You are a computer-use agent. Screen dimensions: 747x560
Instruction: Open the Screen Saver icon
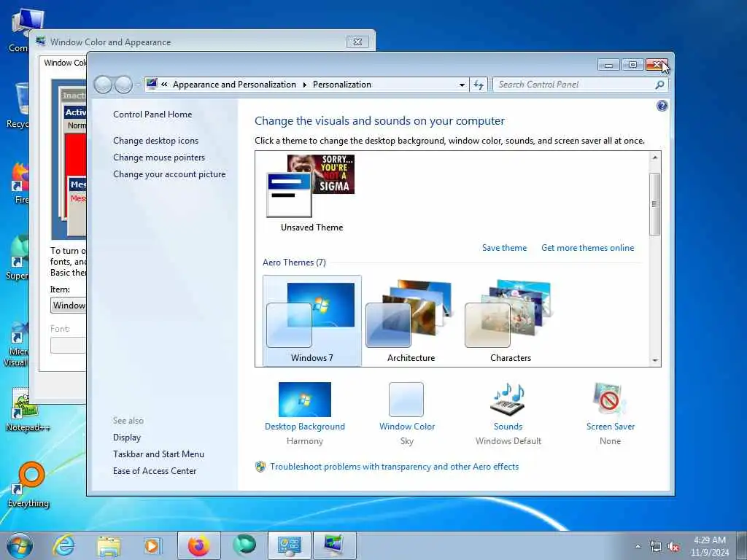609,400
